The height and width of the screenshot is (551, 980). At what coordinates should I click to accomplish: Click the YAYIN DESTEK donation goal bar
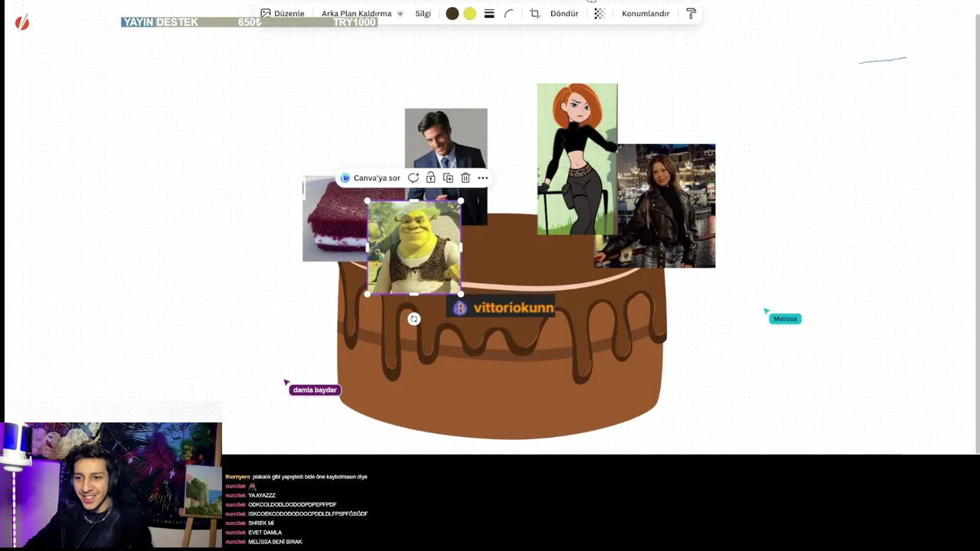[x=249, y=22]
